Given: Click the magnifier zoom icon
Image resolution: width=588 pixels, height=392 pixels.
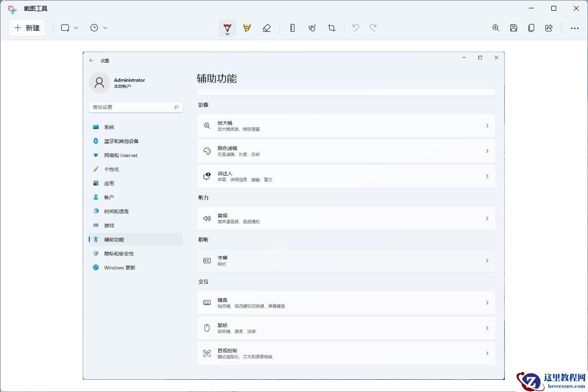Looking at the screenshot, I should (x=496, y=28).
